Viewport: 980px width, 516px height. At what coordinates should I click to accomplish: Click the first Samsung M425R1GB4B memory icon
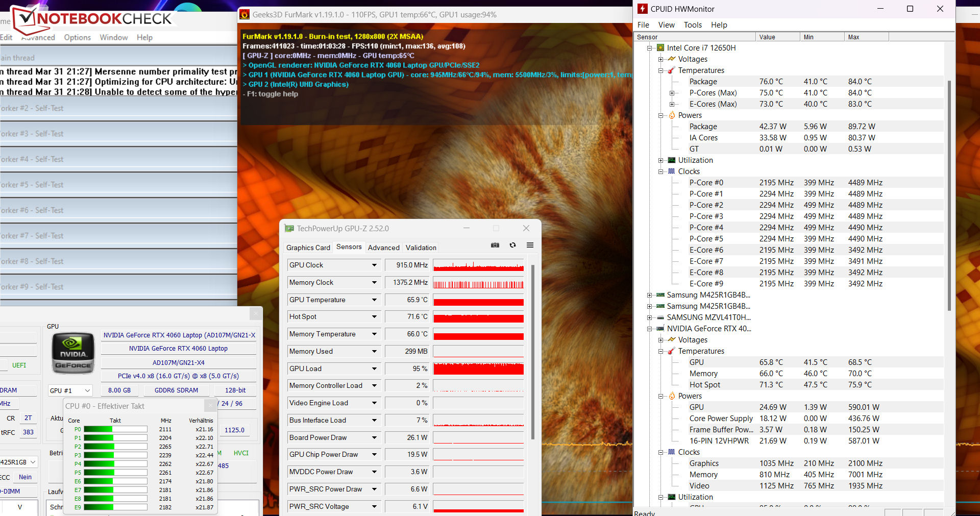tap(660, 295)
